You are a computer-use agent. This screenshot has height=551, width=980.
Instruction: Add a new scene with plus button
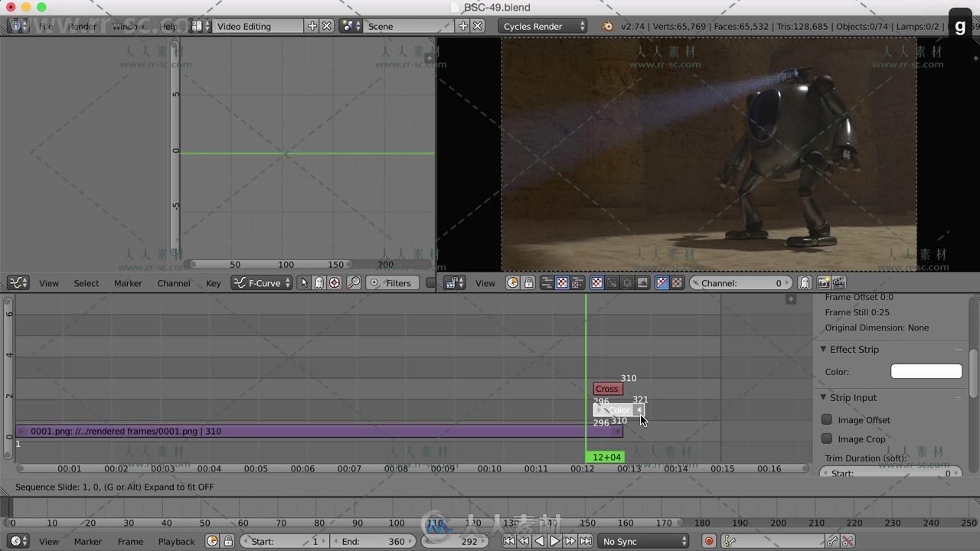coord(463,26)
